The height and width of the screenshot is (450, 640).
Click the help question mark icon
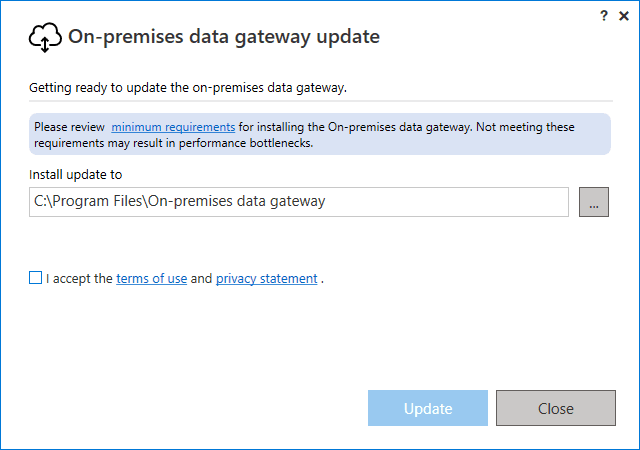pos(603,16)
